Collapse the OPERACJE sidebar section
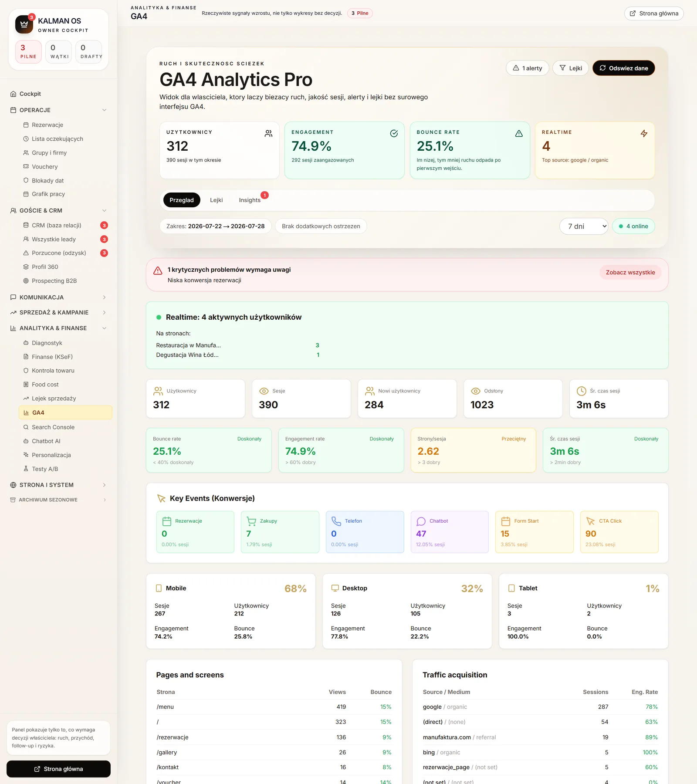The image size is (697, 784). pos(58,110)
